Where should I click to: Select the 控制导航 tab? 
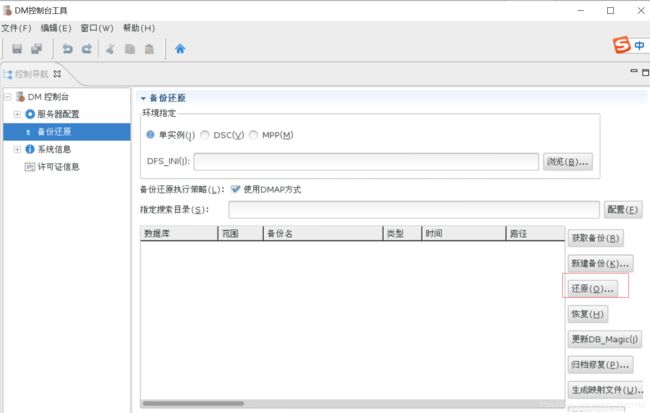coord(32,74)
